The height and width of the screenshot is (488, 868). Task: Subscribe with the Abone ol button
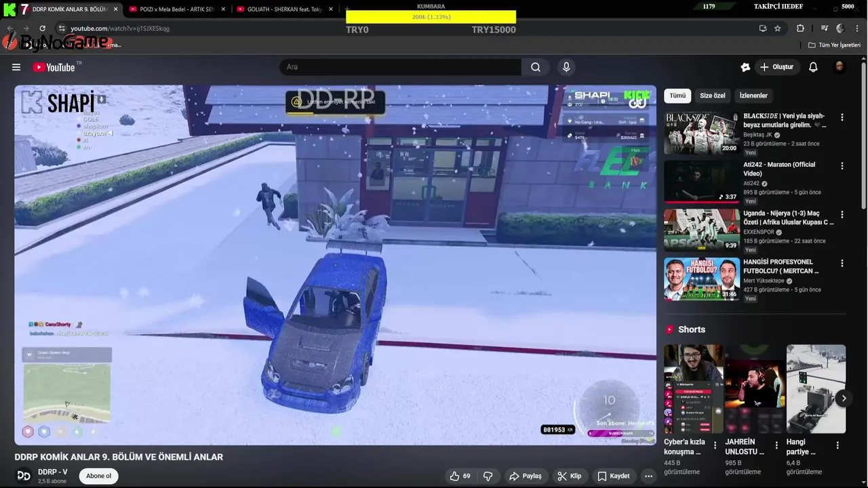(98, 476)
